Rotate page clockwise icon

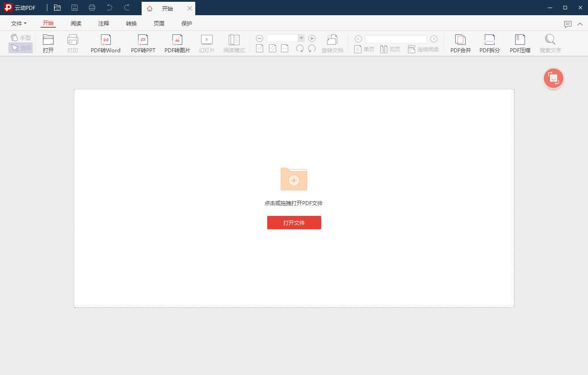[x=300, y=48]
